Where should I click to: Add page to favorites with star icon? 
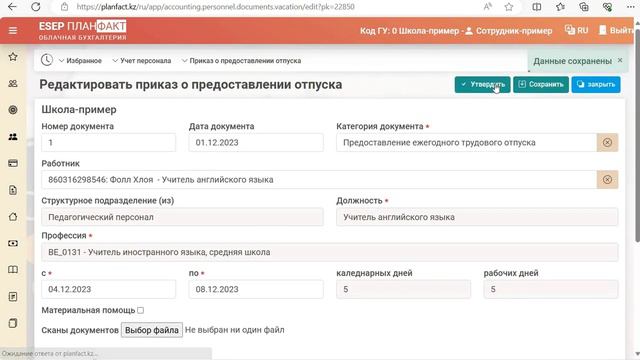click(x=509, y=7)
